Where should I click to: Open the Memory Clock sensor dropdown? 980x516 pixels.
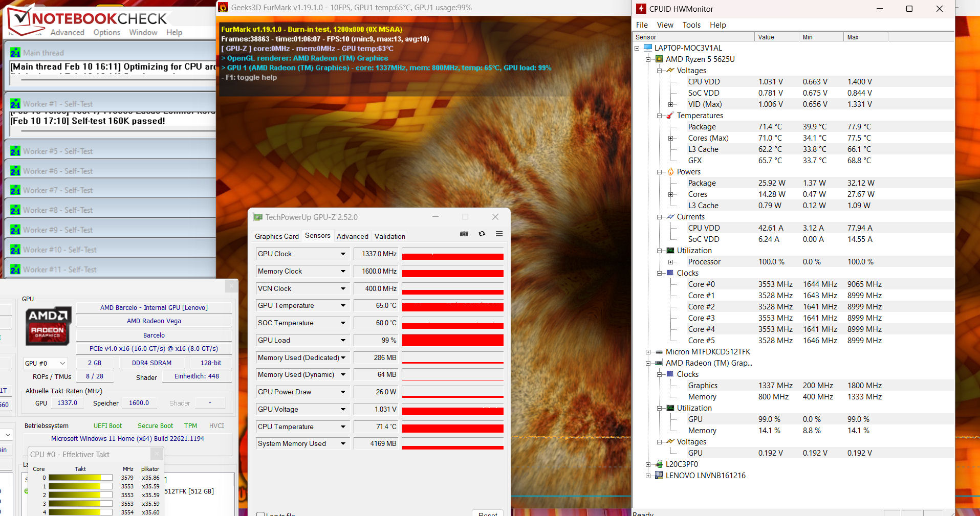click(343, 272)
